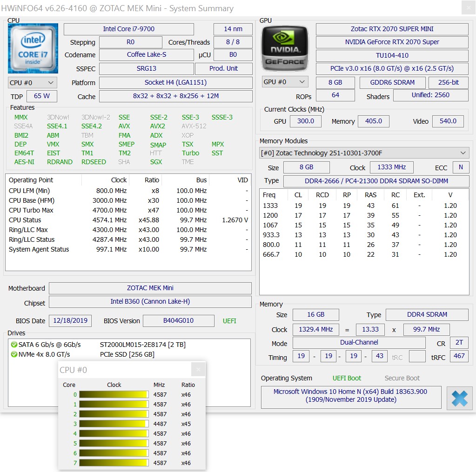Screen dimensions: 476x472
Task: Click the TU104-410 GPU chip value
Action: [392, 55]
